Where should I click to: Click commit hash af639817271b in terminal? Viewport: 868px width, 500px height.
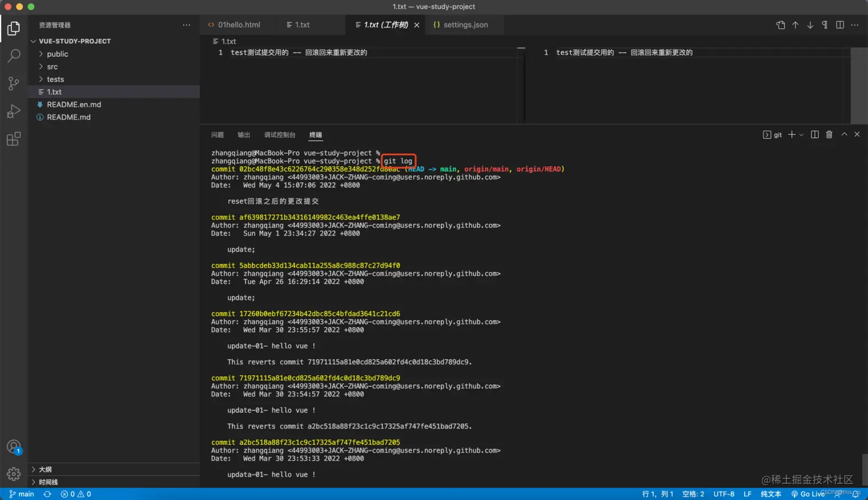point(320,218)
